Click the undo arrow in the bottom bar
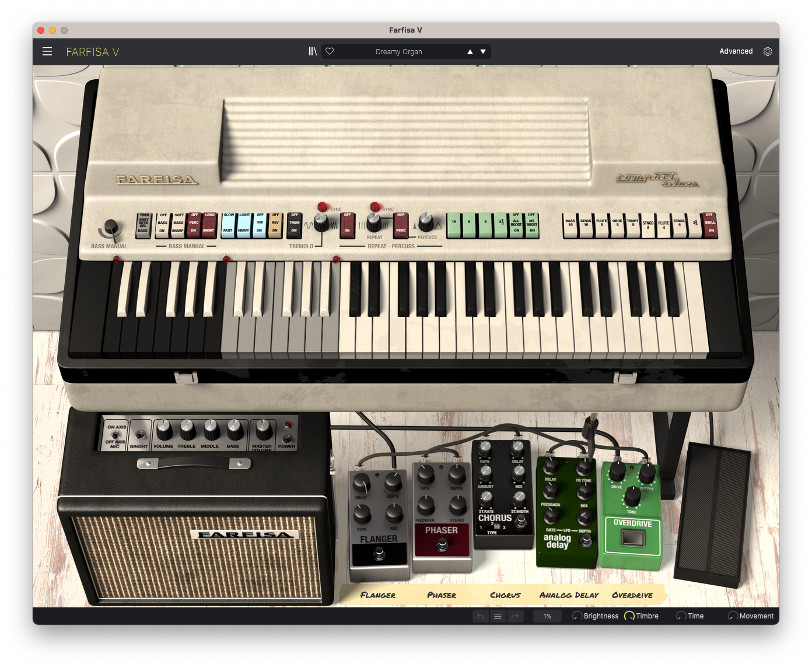812x668 pixels. (x=480, y=616)
